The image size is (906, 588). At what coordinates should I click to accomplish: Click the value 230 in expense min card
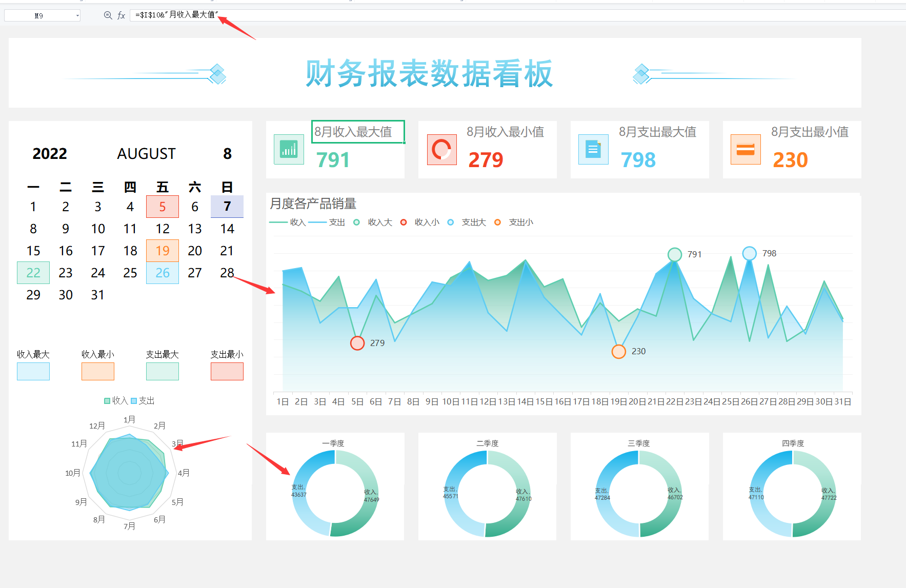pos(790,160)
